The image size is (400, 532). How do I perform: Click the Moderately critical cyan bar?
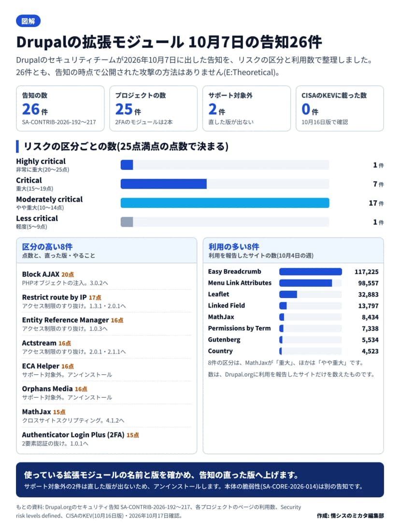(225, 203)
